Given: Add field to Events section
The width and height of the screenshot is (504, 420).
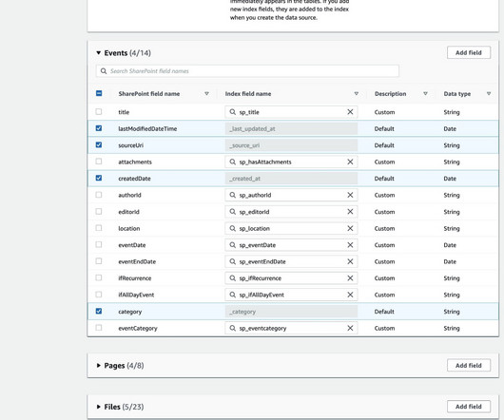Looking at the screenshot, I should click(x=469, y=52).
